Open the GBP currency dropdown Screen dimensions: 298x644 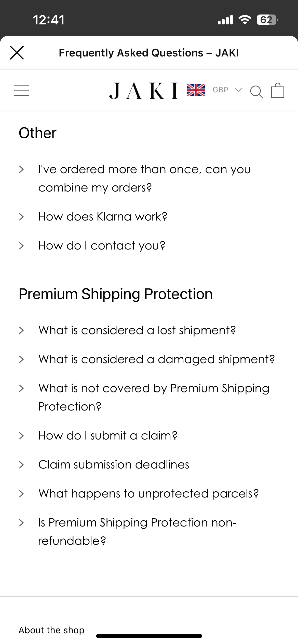pyautogui.click(x=227, y=90)
